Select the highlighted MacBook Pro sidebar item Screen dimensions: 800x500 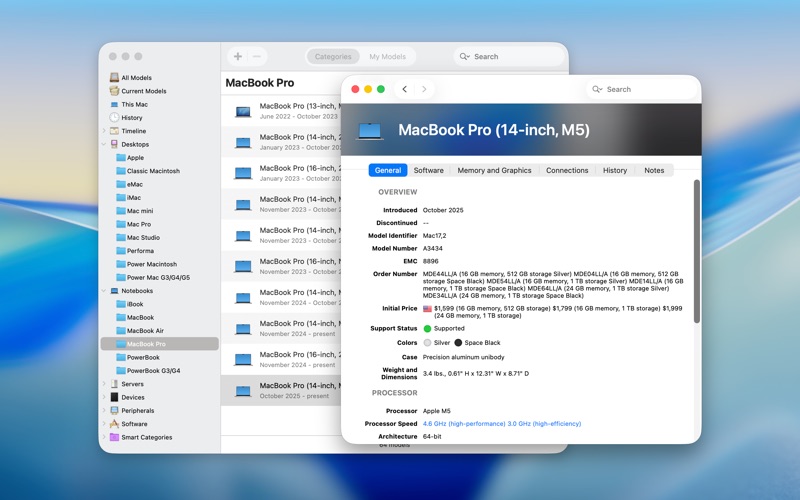coord(160,344)
